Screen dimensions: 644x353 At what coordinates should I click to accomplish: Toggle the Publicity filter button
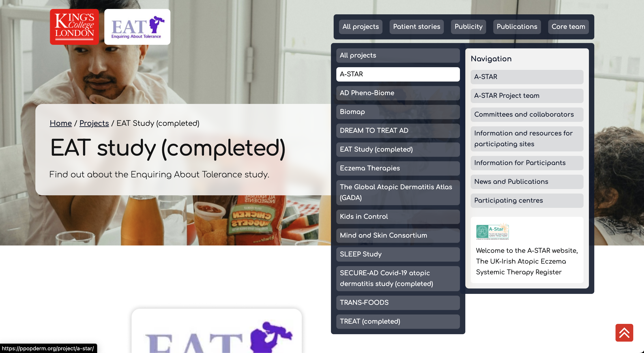pos(468,27)
